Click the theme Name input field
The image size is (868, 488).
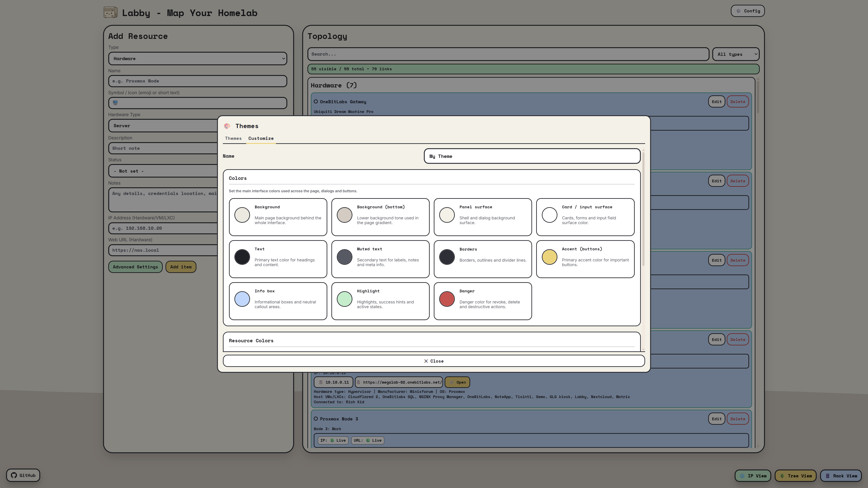click(532, 156)
